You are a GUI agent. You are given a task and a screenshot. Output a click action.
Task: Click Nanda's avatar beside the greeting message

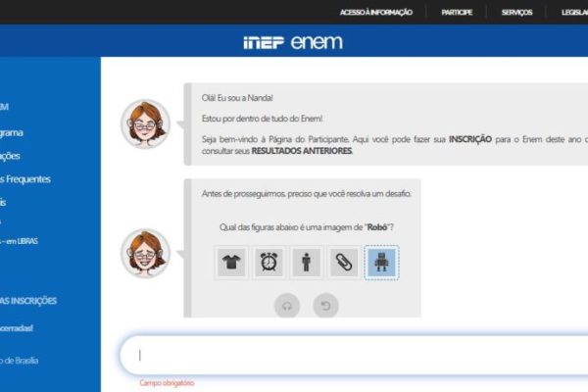[146, 124]
